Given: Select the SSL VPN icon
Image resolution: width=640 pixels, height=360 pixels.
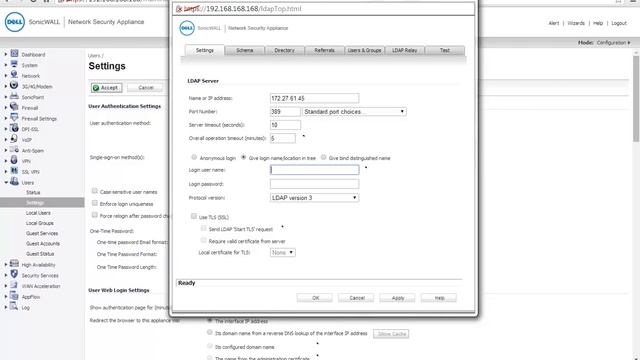Looking at the screenshot, I should click(x=14, y=171).
